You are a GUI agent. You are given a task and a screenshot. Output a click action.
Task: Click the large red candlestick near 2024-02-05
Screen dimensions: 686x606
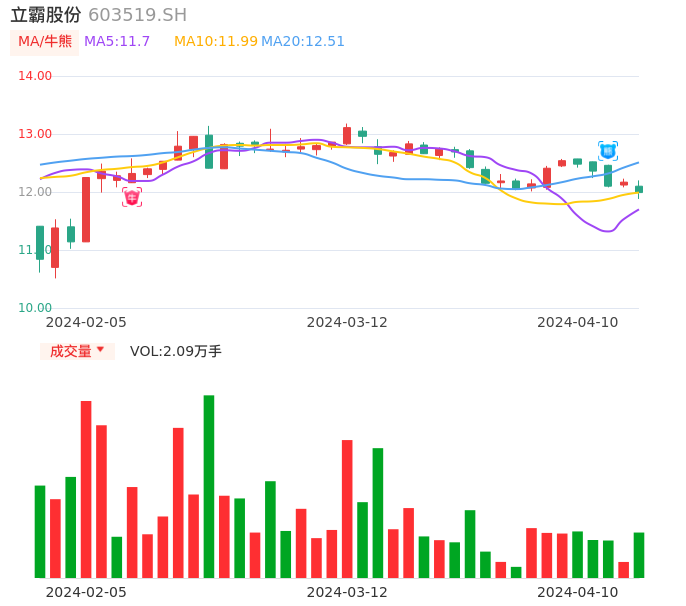click(86, 209)
